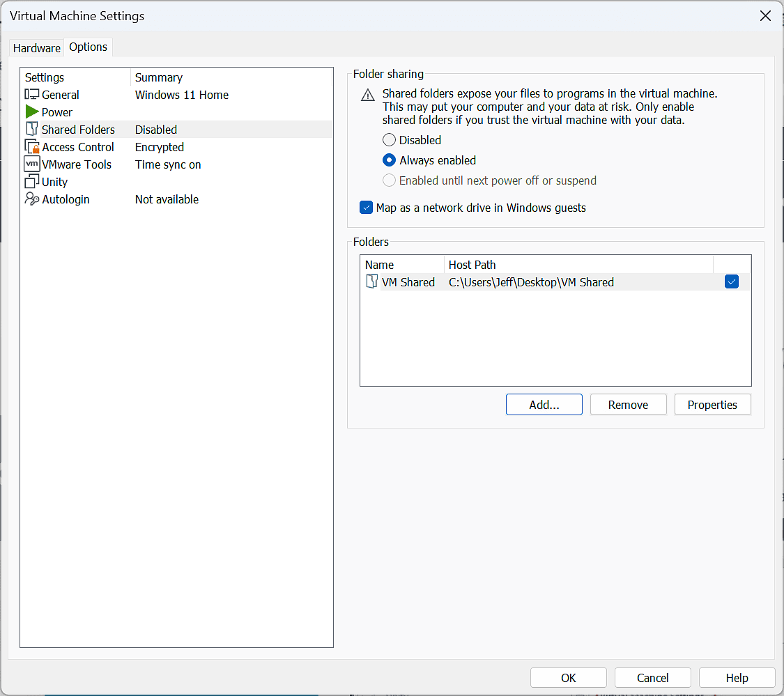Click the Host Path column header

(x=472, y=265)
